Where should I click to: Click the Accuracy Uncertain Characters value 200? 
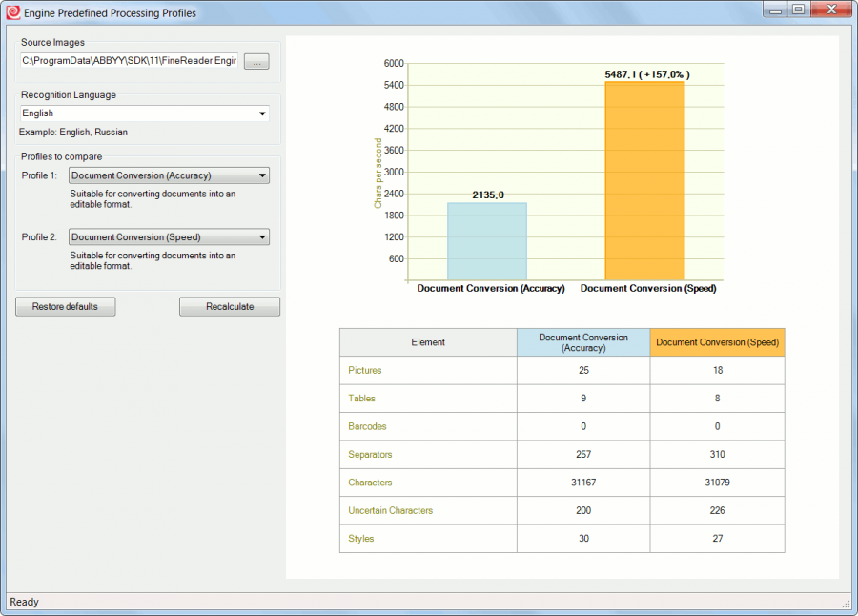[583, 510]
